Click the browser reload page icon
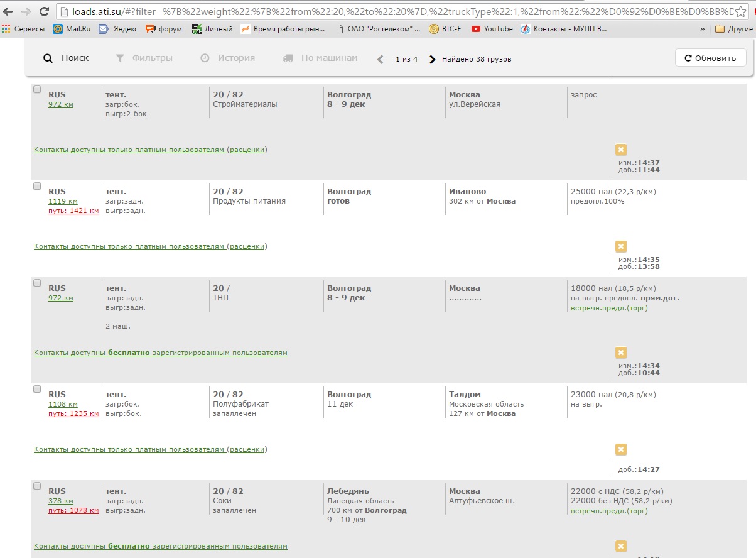756x558 pixels. point(44,11)
